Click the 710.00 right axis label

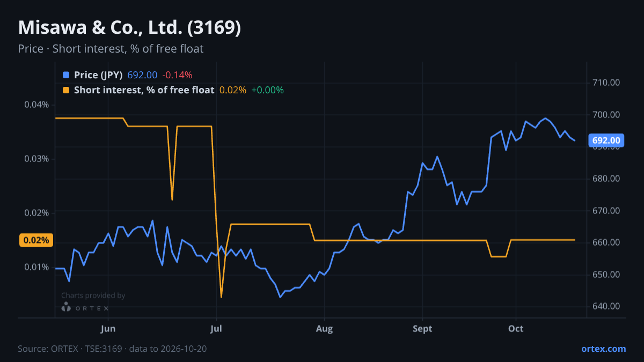[606, 83]
